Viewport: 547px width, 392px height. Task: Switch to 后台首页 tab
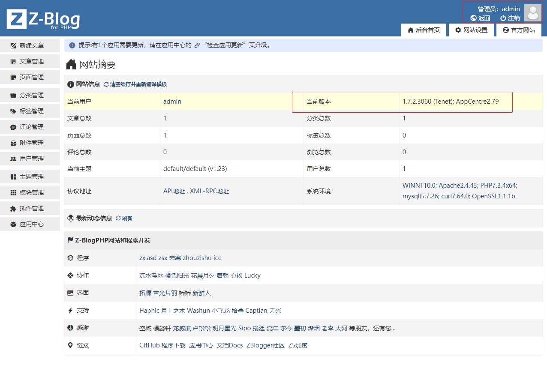click(x=424, y=30)
